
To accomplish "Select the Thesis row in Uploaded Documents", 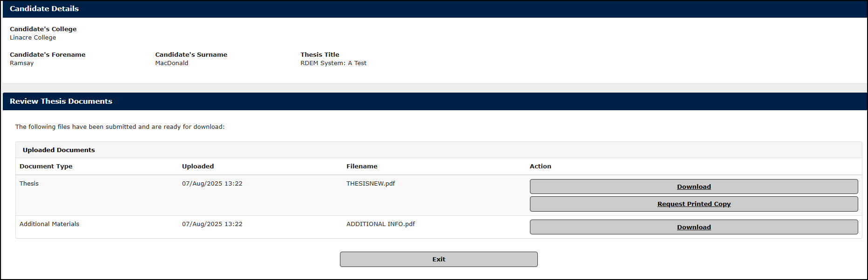I will 29,183.
